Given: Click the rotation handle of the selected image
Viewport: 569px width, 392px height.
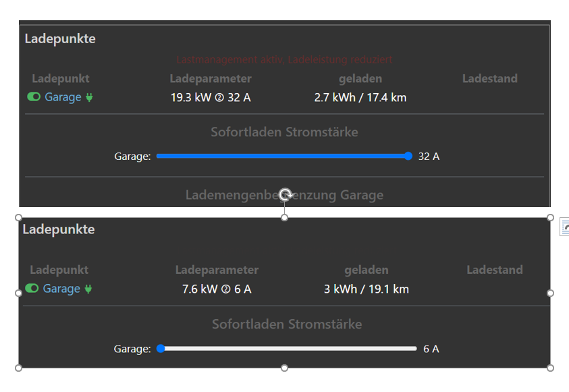Looking at the screenshot, I should tap(286, 195).
